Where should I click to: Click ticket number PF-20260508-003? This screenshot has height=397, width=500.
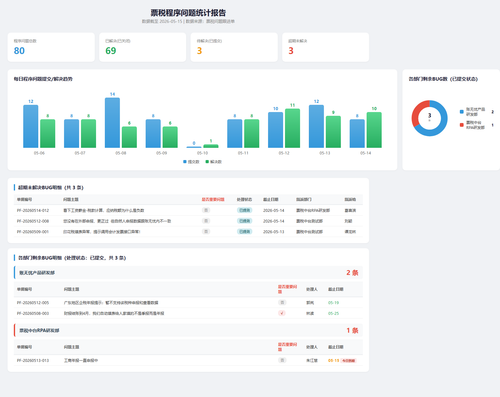tap(33, 313)
